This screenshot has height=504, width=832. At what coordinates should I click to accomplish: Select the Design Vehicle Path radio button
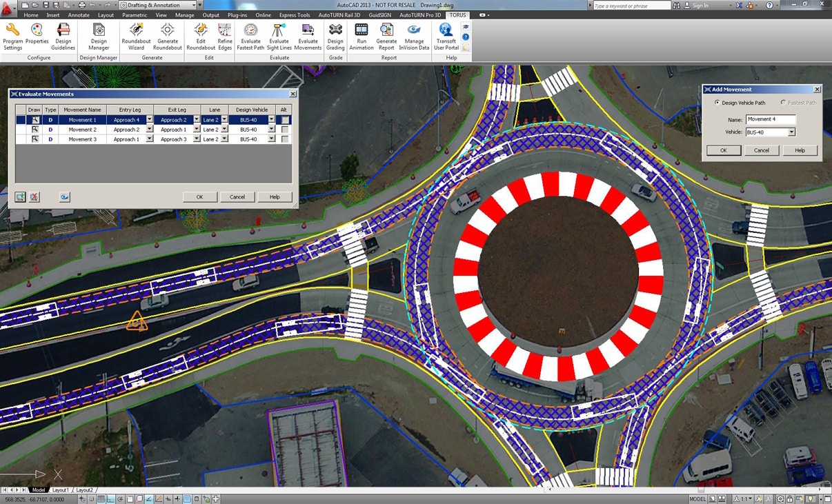[717, 103]
